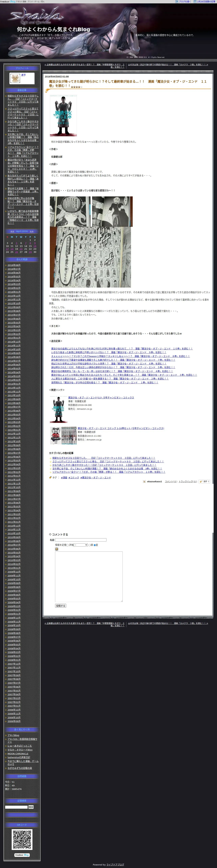Open the ねがせみずちの回復の泉 sidebar link
Screen dimensions: 217x868
pyautogui.click(x=20, y=768)
